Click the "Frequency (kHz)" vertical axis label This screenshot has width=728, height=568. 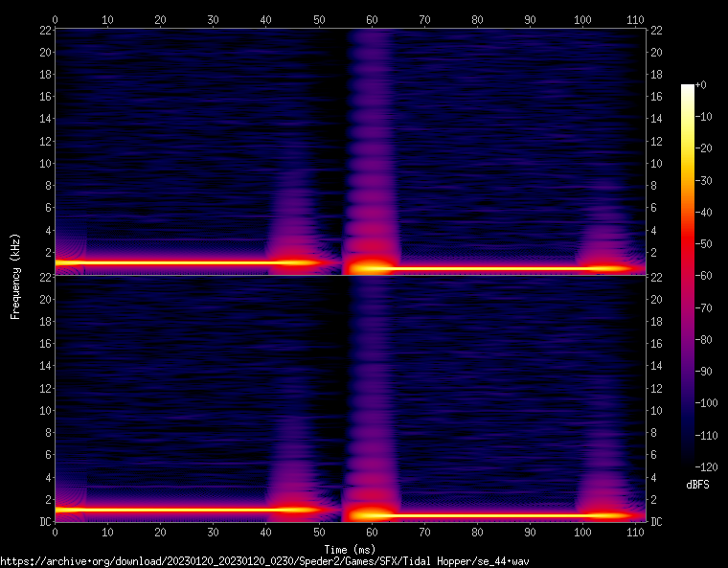click(x=15, y=275)
